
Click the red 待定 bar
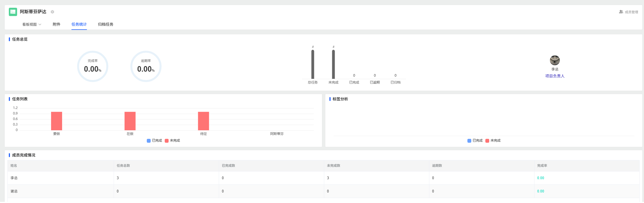tap(203, 121)
